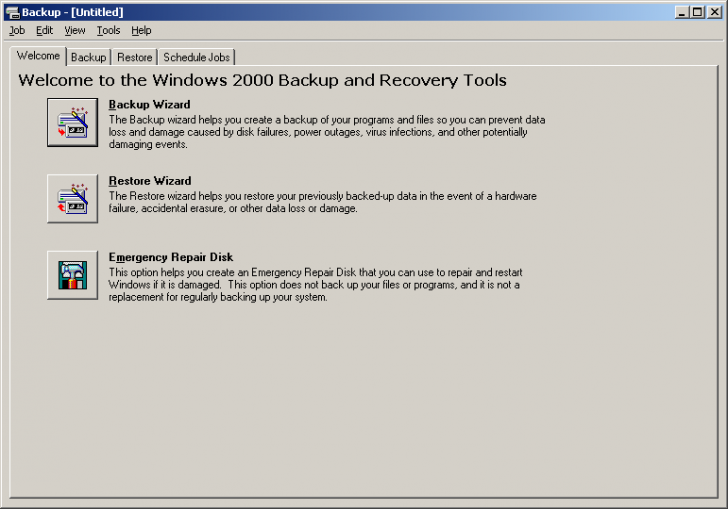This screenshot has width=728, height=509.
Task: Switch to the Schedule Jobs tab
Action: click(196, 58)
